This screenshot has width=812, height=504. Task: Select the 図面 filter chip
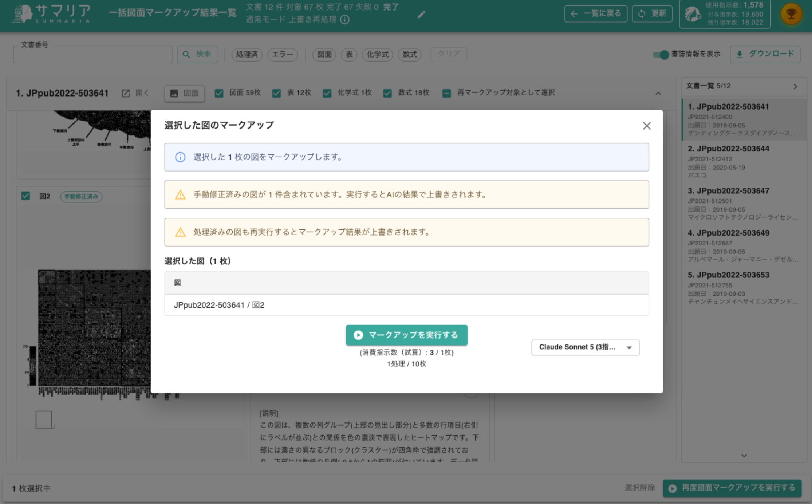click(x=324, y=55)
